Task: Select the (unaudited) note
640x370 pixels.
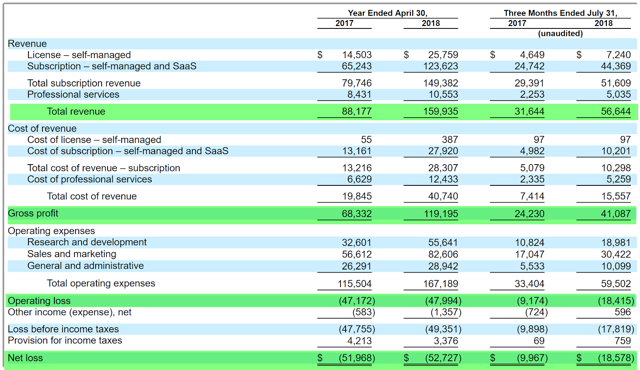Action: (560, 33)
